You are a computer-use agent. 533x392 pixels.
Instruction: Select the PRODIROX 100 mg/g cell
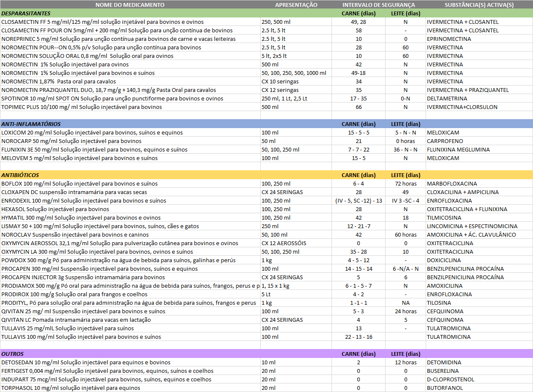(x=130, y=294)
